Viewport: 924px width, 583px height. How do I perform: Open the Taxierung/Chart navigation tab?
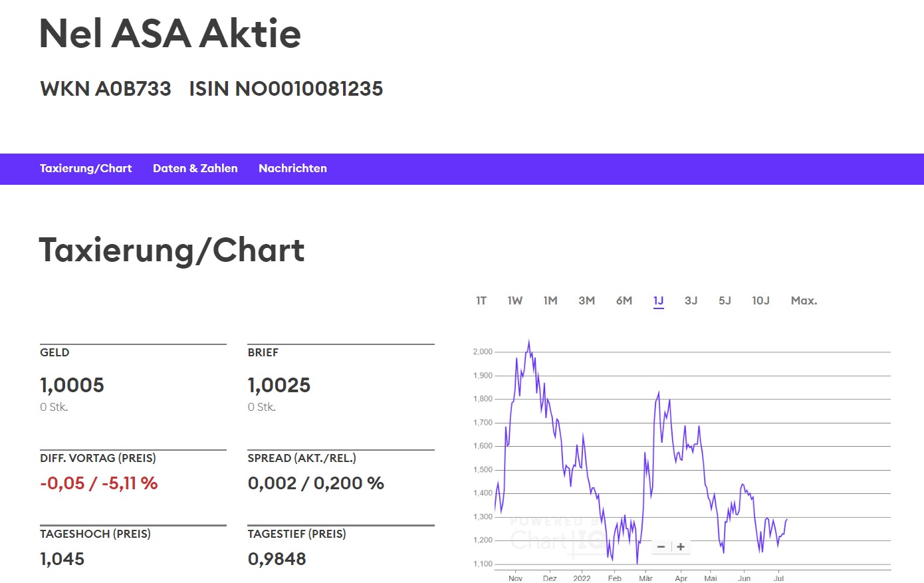click(x=86, y=169)
